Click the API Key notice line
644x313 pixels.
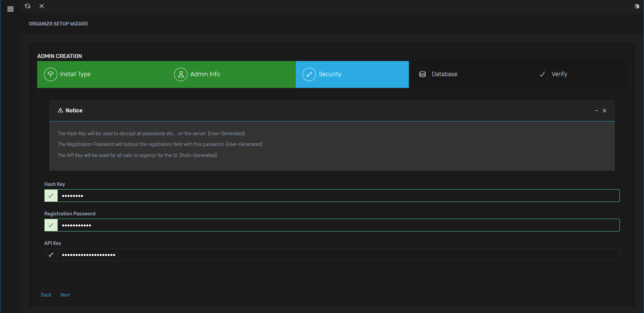tap(137, 155)
